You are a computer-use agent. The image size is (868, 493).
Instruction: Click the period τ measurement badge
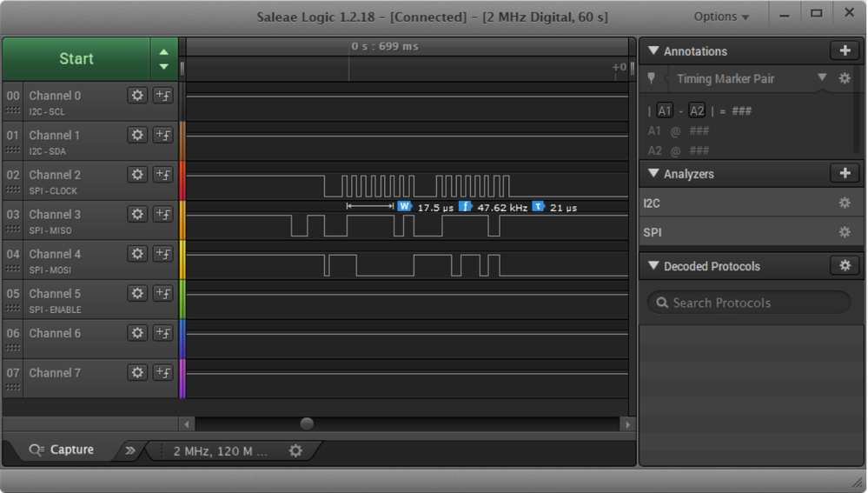click(538, 207)
